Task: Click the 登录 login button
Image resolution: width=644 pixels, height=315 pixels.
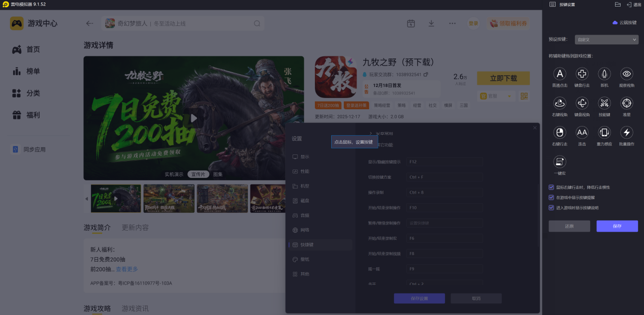Action: click(x=473, y=23)
